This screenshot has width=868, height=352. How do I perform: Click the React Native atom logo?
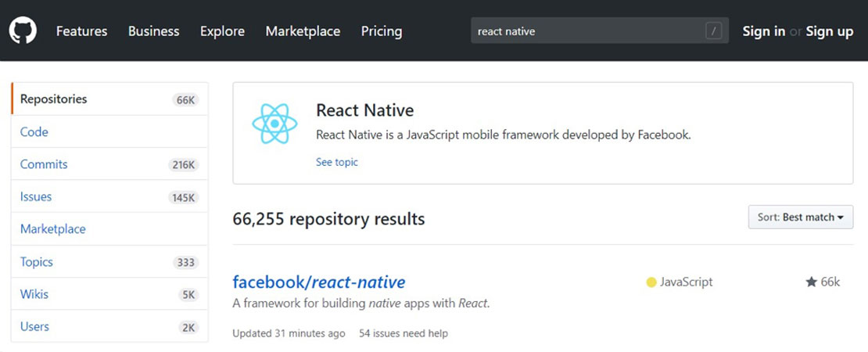[x=274, y=124]
